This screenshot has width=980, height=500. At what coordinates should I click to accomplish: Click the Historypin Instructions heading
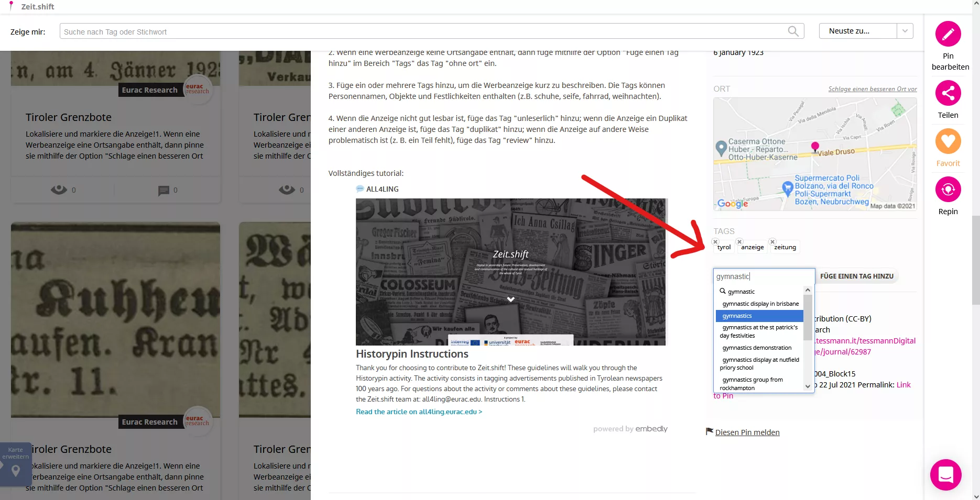[x=412, y=354]
